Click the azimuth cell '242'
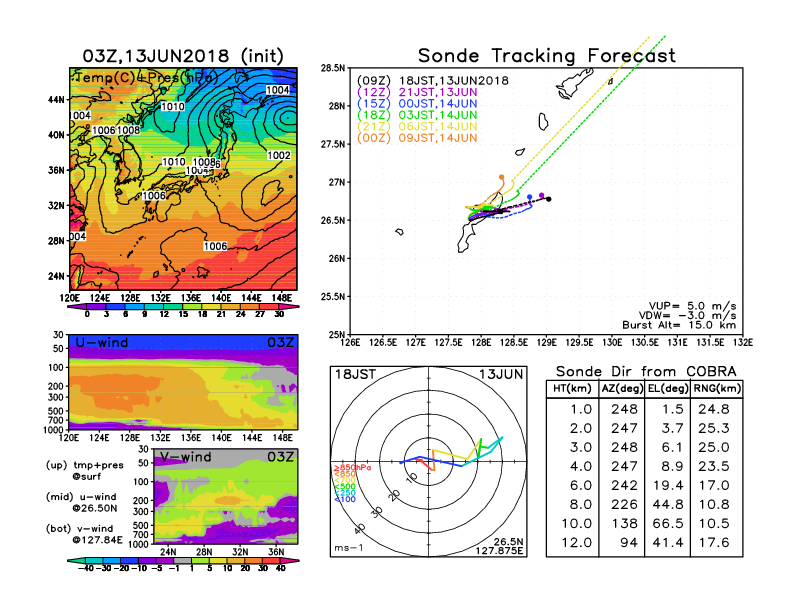The width and height of the screenshot is (792, 612). coord(624,485)
